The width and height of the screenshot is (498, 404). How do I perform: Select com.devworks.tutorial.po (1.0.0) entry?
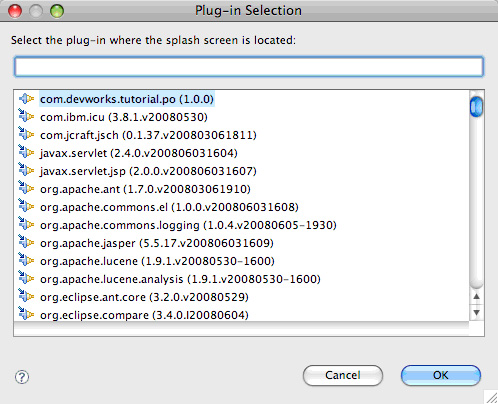point(127,99)
